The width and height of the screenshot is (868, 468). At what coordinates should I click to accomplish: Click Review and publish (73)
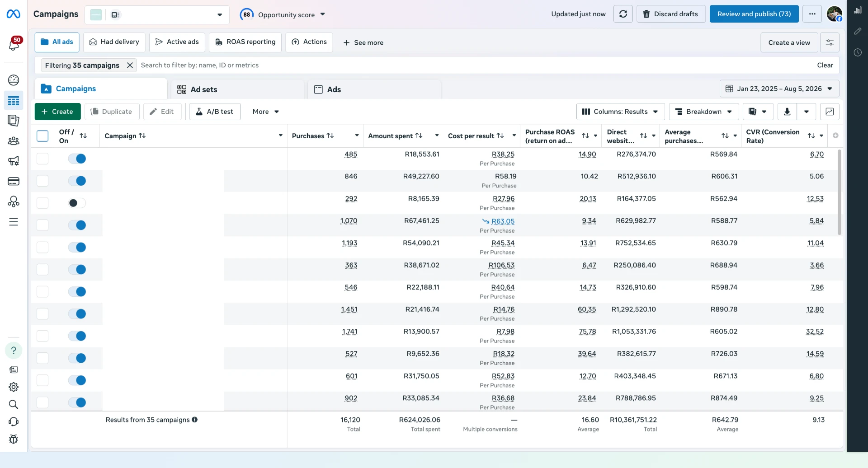[754, 14]
